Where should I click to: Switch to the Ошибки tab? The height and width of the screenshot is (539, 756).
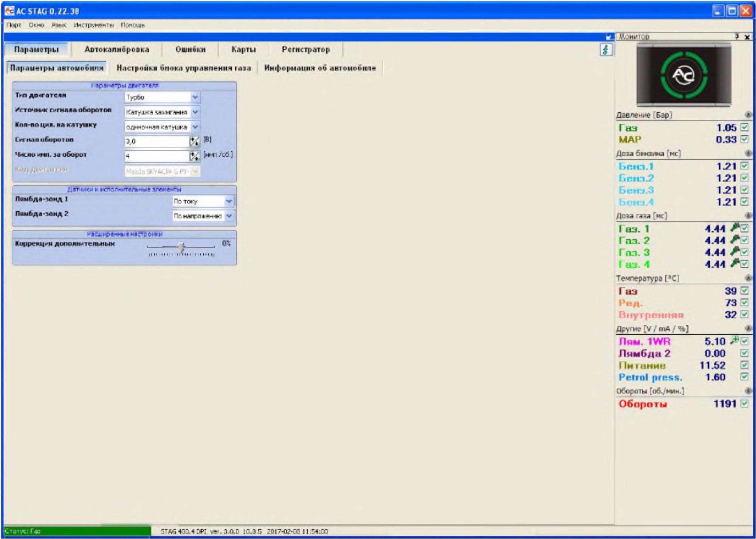(191, 50)
